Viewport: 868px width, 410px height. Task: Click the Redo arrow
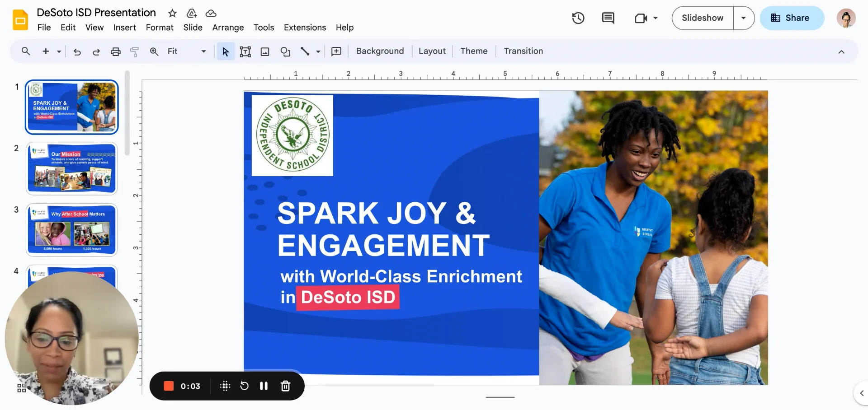coord(96,51)
